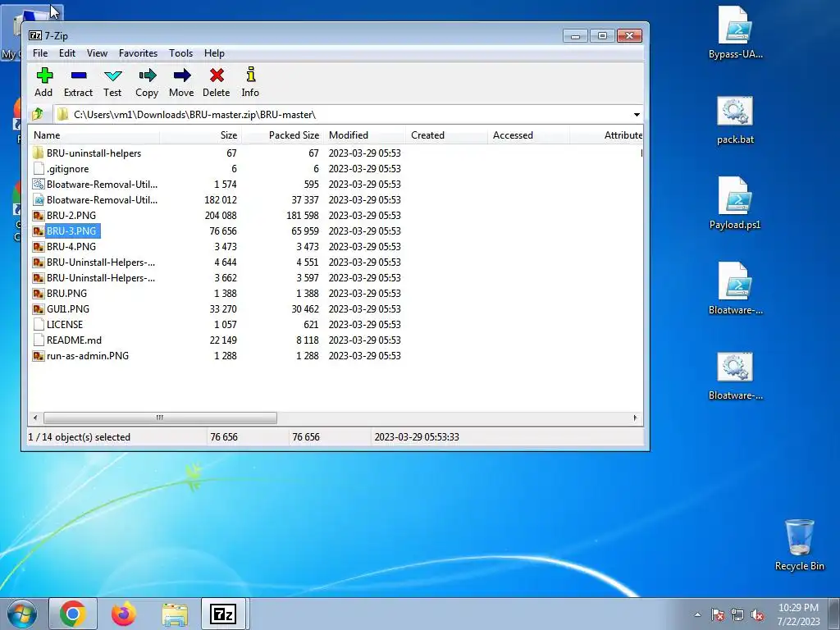Expand the address path dropdown arrow
Image resolution: width=840 pixels, height=630 pixels.
click(637, 115)
